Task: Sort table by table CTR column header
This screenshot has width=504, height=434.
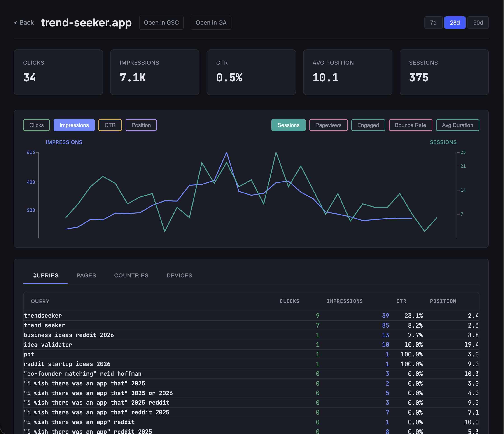Action: click(401, 301)
